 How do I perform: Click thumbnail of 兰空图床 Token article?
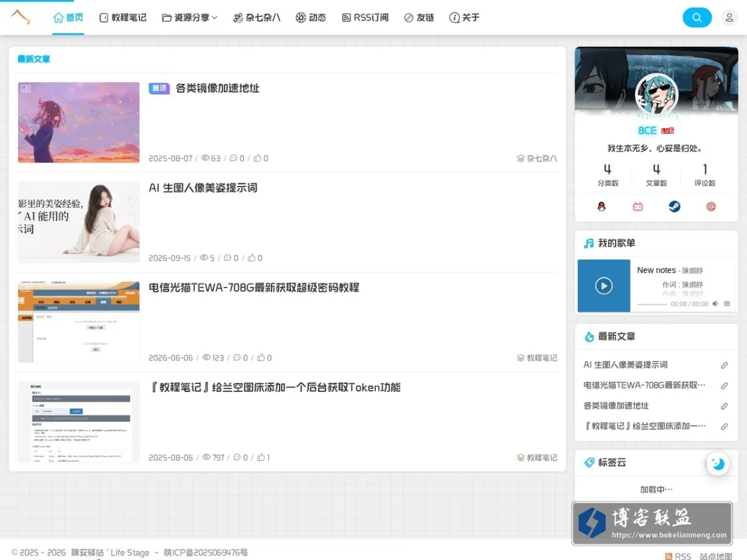[78, 421]
